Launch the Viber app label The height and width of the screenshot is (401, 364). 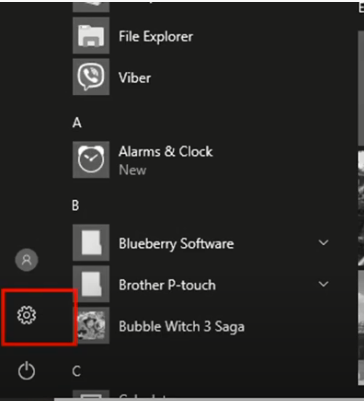(135, 78)
